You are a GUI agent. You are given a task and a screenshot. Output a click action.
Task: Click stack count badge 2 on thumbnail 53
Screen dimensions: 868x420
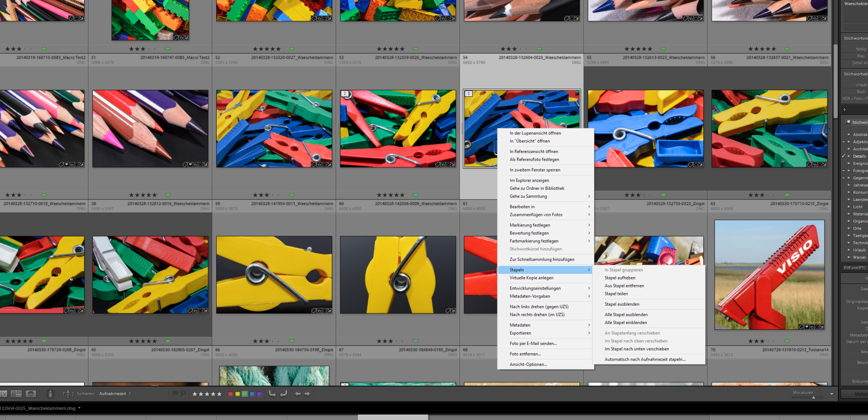tap(345, 94)
